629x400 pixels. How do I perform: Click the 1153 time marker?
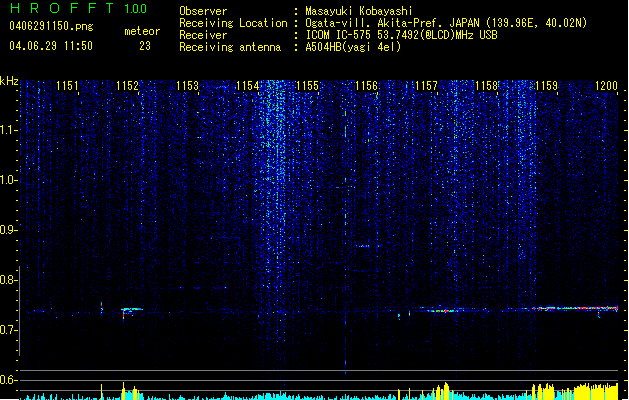(187, 86)
